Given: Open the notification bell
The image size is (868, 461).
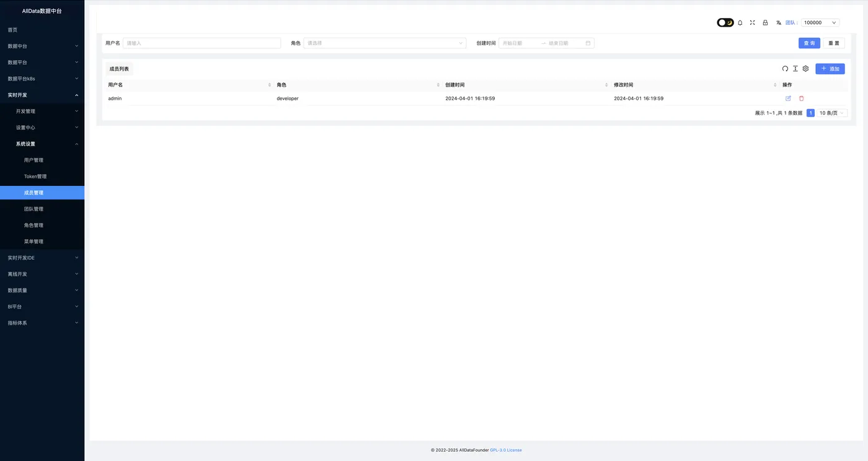Looking at the screenshot, I should [740, 22].
